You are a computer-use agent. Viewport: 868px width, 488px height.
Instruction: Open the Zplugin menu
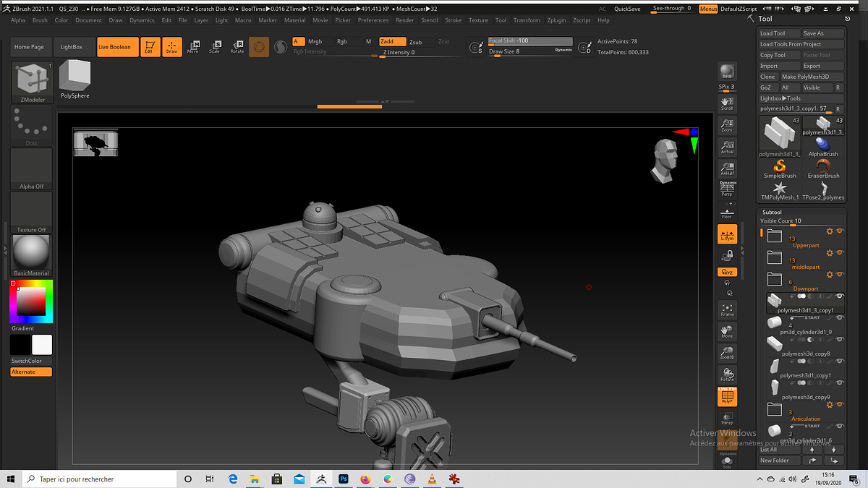pyautogui.click(x=558, y=20)
